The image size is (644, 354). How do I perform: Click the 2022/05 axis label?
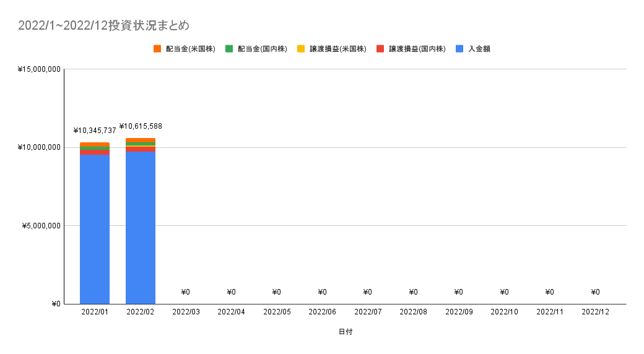[x=277, y=312]
